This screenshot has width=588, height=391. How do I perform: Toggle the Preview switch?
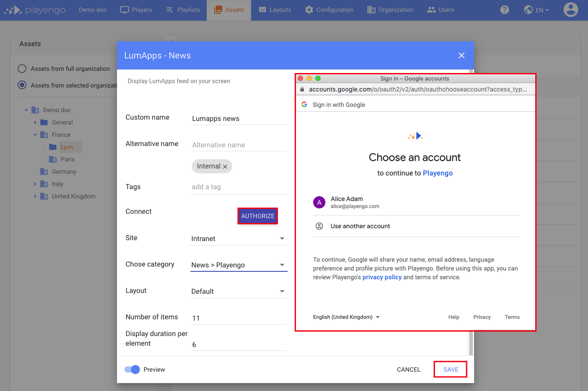coord(132,369)
